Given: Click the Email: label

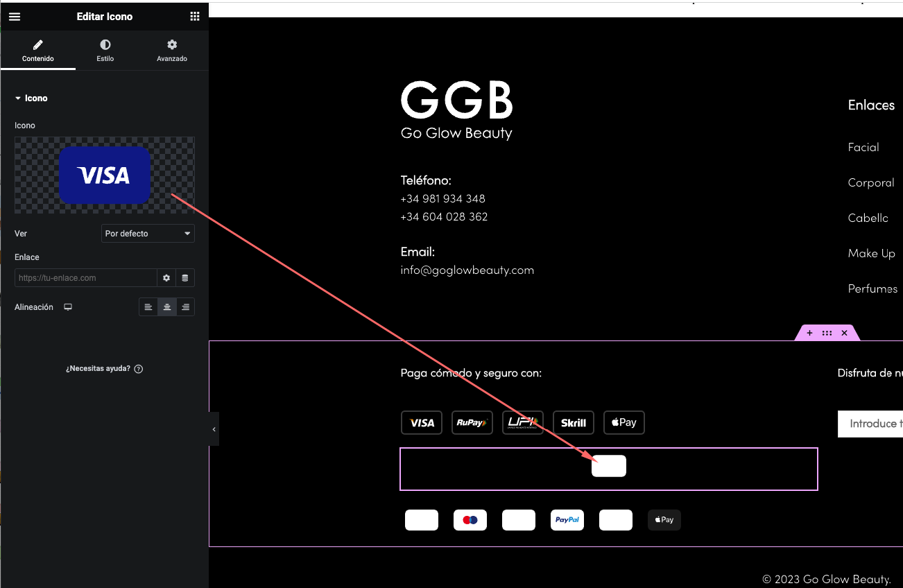Looking at the screenshot, I should [x=418, y=252].
